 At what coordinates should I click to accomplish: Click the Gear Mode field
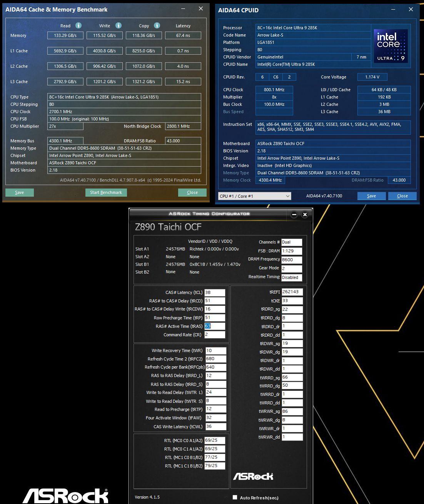pos(292,269)
